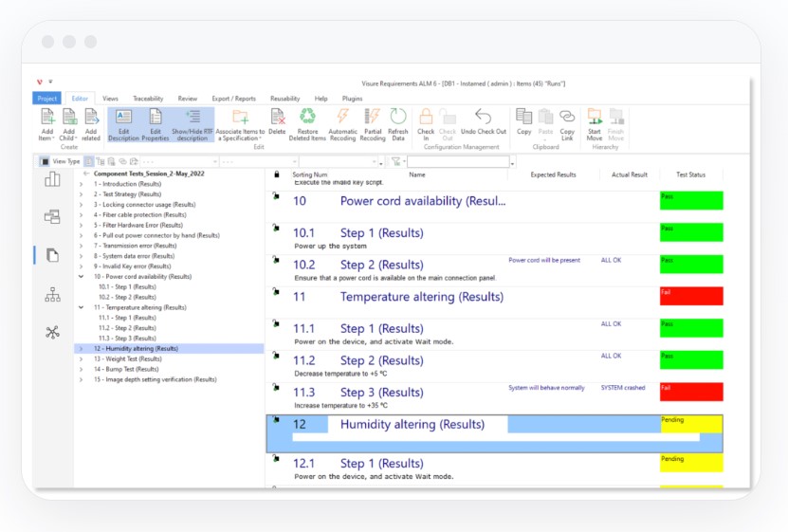Viewport: 788px width, 532px height.
Task: Click the Add Item ribbon icon
Action: coord(47,117)
